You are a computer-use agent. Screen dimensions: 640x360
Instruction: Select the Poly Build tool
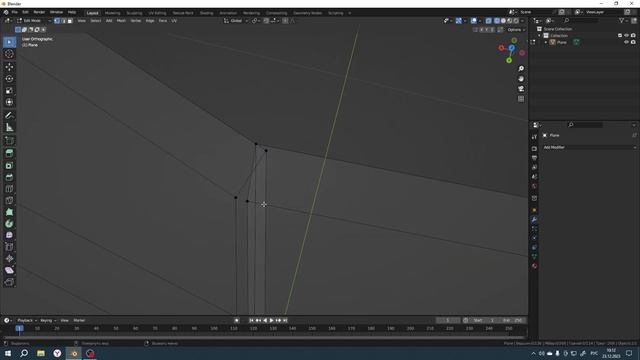pos(9,212)
